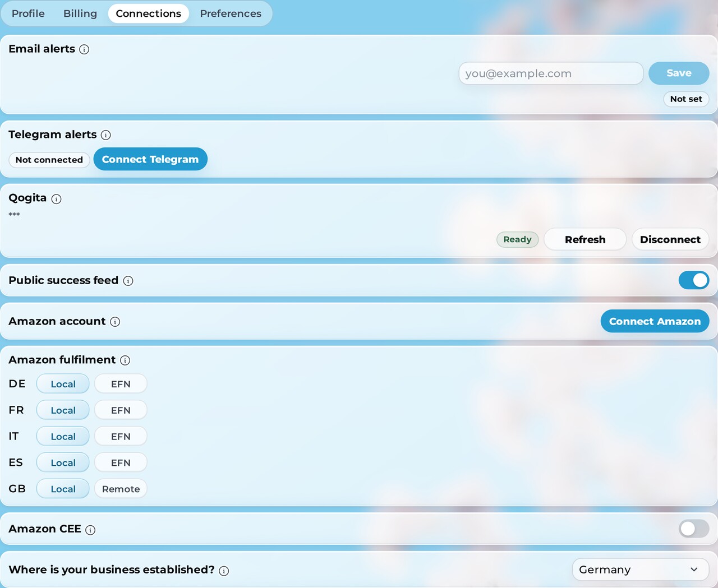
Task: Open the Germany country dropdown
Action: (641, 570)
